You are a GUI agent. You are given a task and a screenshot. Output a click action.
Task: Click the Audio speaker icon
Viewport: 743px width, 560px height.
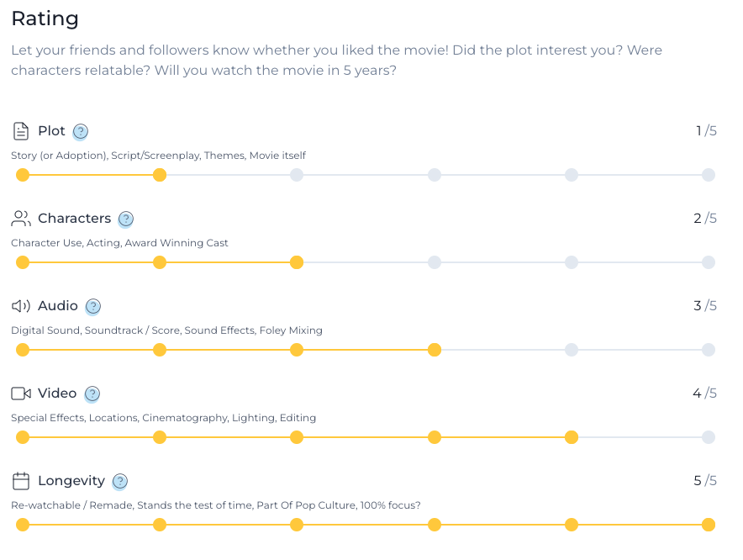point(21,306)
